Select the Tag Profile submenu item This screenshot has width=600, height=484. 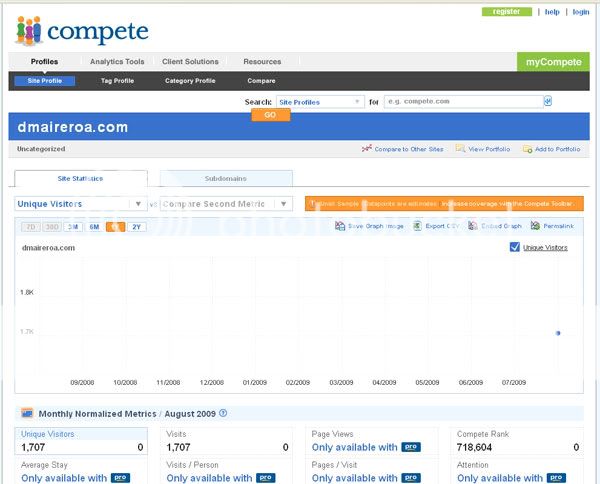[117, 81]
